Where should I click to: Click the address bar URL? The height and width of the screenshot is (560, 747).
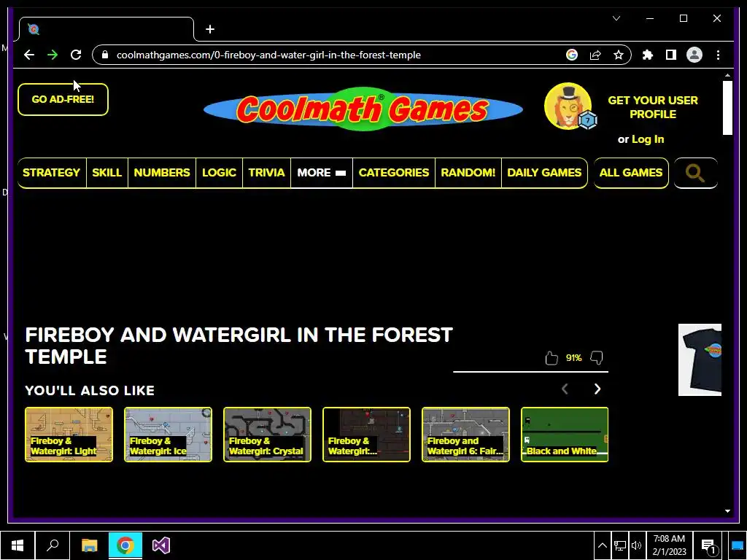pos(268,55)
